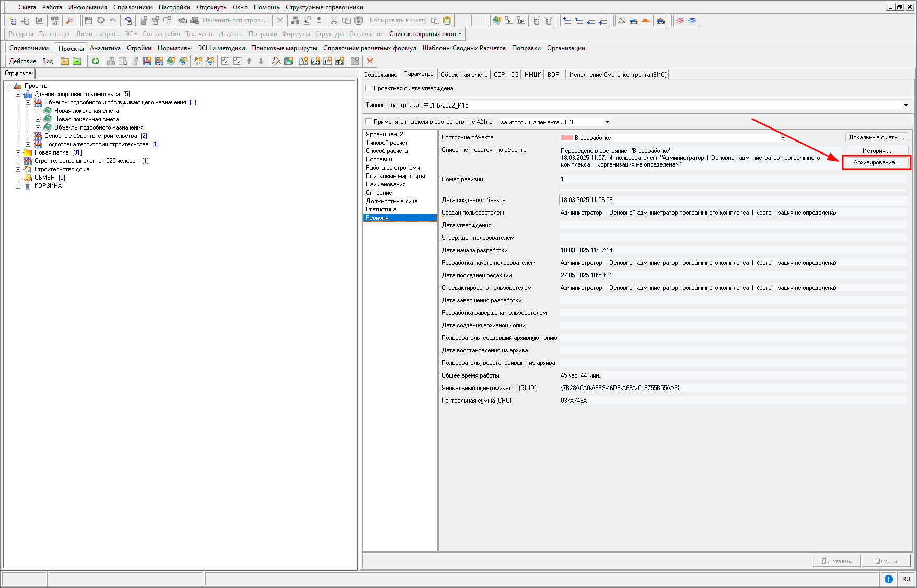Screen dimensions: 917x588
Task: Select 'Статистика' in the parameters list
Action: (x=381, y=209)
